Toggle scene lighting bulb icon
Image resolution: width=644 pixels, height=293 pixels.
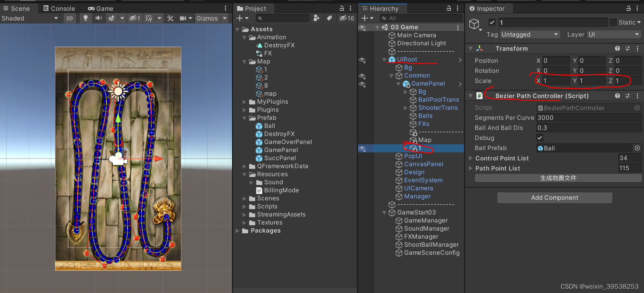(86, 18)
